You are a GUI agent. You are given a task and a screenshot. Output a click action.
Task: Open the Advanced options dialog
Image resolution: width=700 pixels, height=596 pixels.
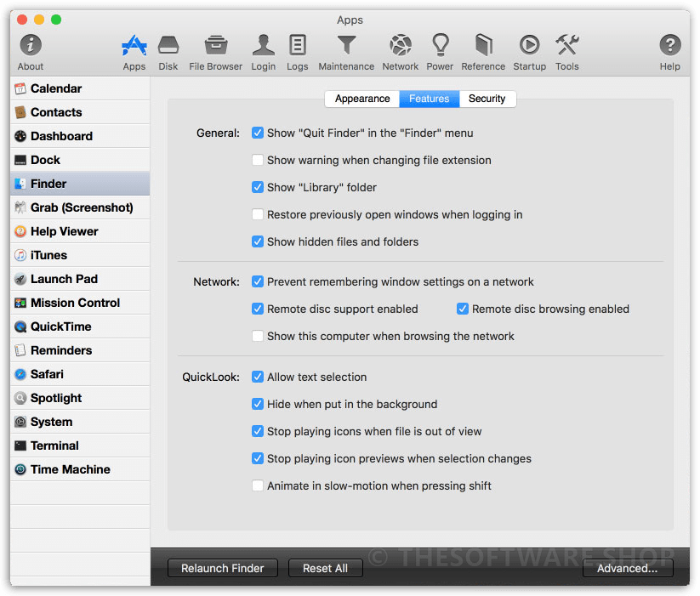coord(628,568)
